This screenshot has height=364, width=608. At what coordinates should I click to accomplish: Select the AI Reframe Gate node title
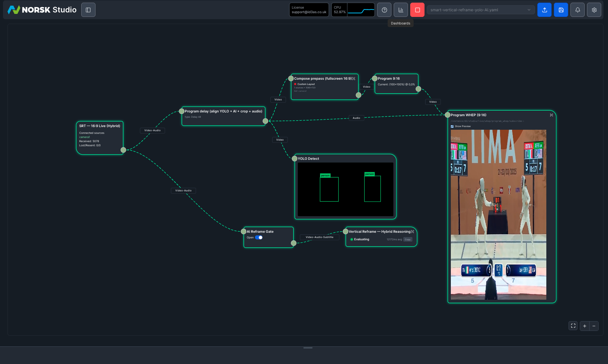tap(260, 232)
